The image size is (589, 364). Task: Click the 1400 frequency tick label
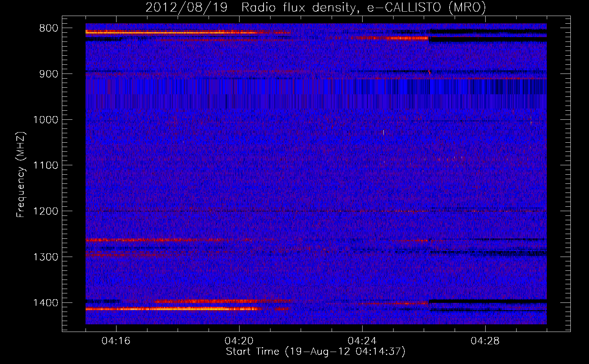(x=46, y=303)
